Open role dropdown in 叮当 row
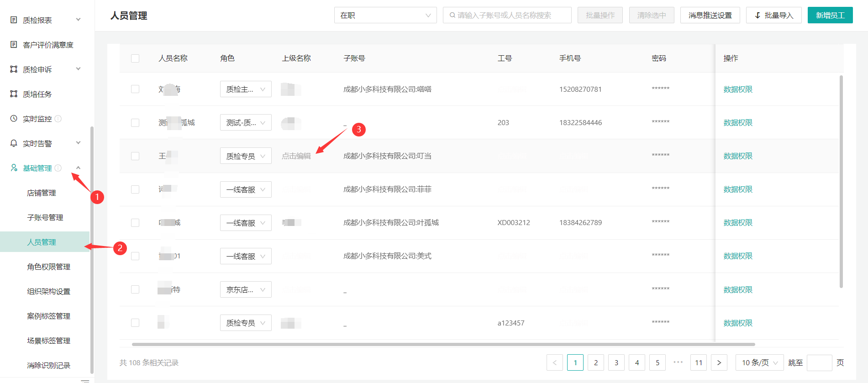This screenshot has height=383, width=868. (246, 156)
